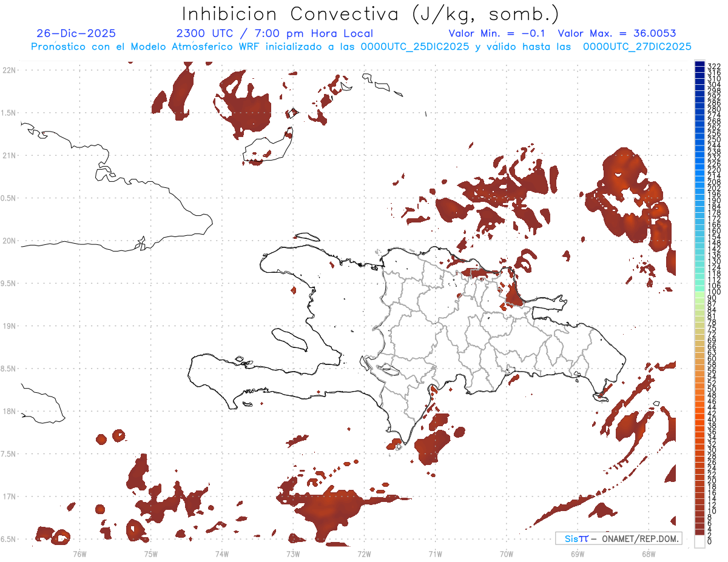This screenshot has height=562, width=728.
Task: Click the '21N' latitude label
Action: [10, 156]
